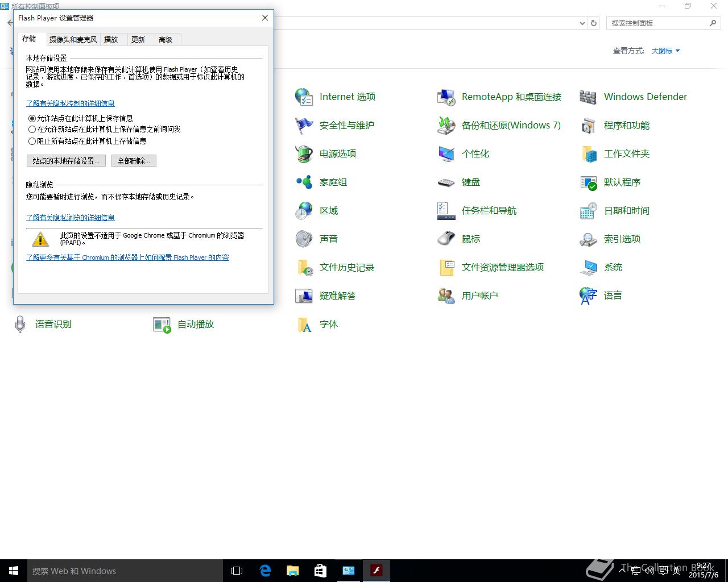Open 家庭组 icon
The height and width of the screenshot is (582, 728).
(304, 182)
